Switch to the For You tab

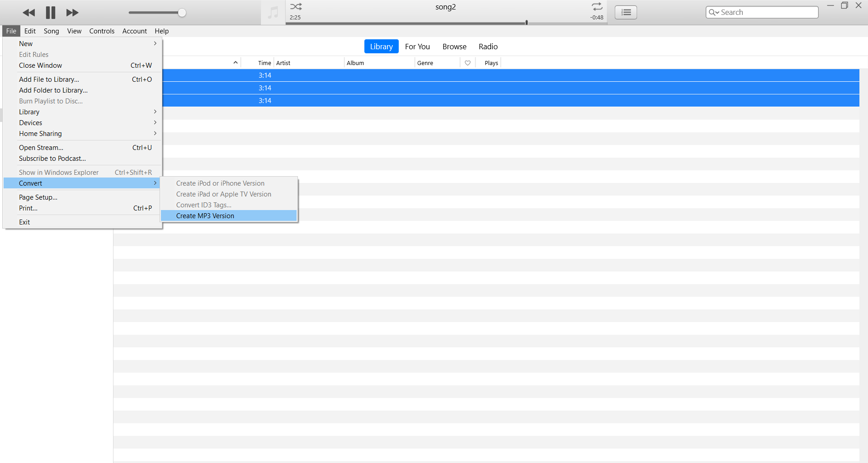click(x=417, y=47)
